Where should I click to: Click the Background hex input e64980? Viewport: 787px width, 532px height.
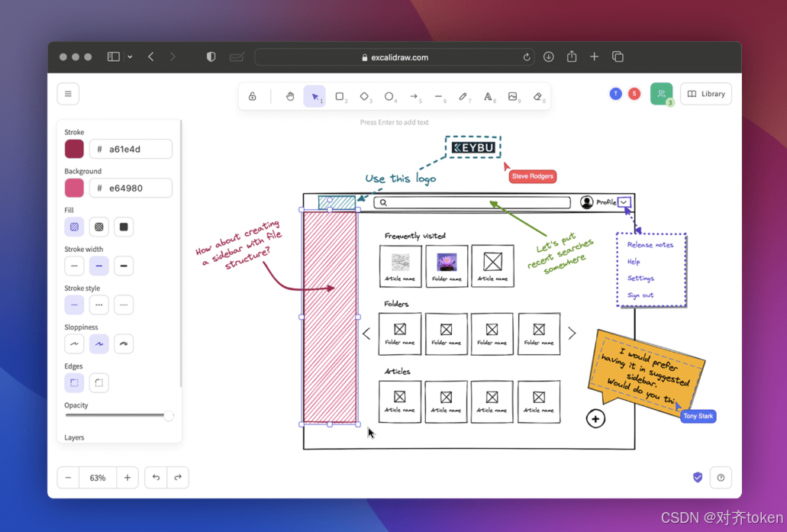131,189
